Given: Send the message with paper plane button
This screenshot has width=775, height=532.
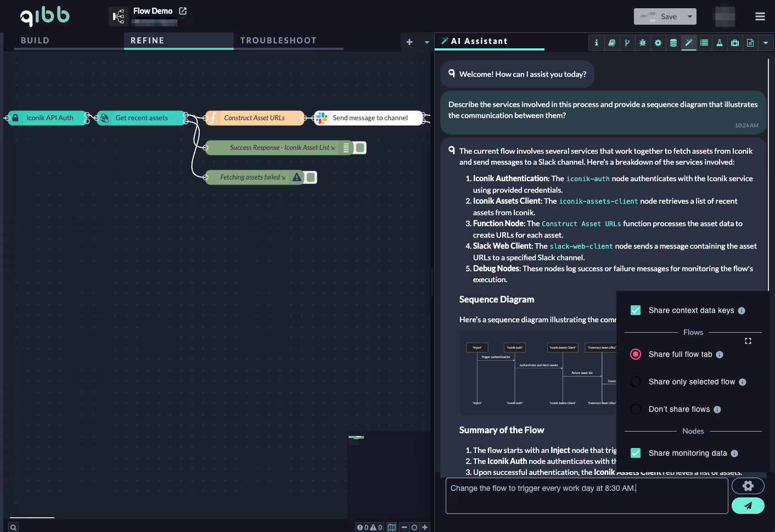Looking at the screenshot, I should tap(748, 506).
